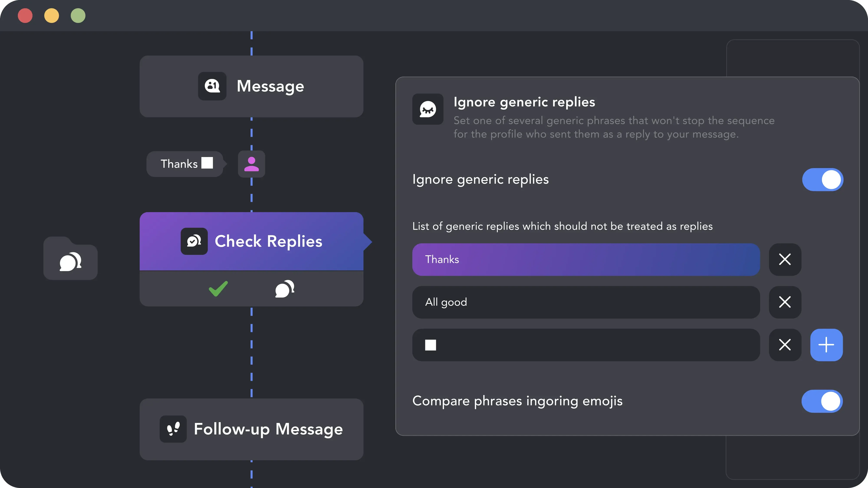Add a new generic reply phrase
The width and height of the screenshot is (868, 488).
click(x=826, y=345)
